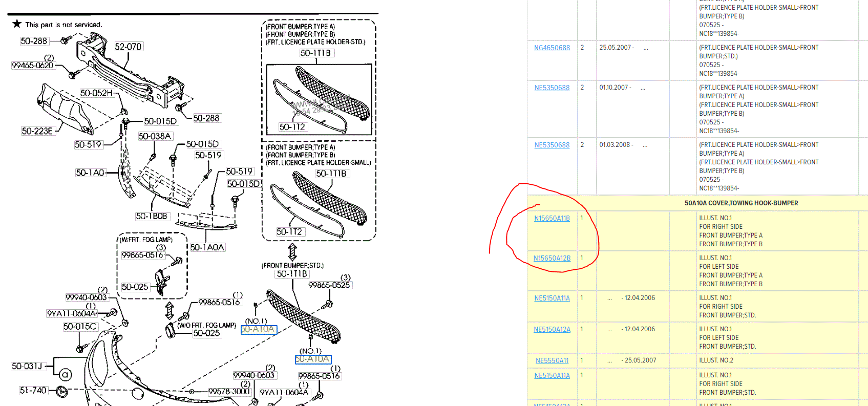868x406 pixels.
Task: Open part link N15650A11B for right side
Action: tap(552, 218)
